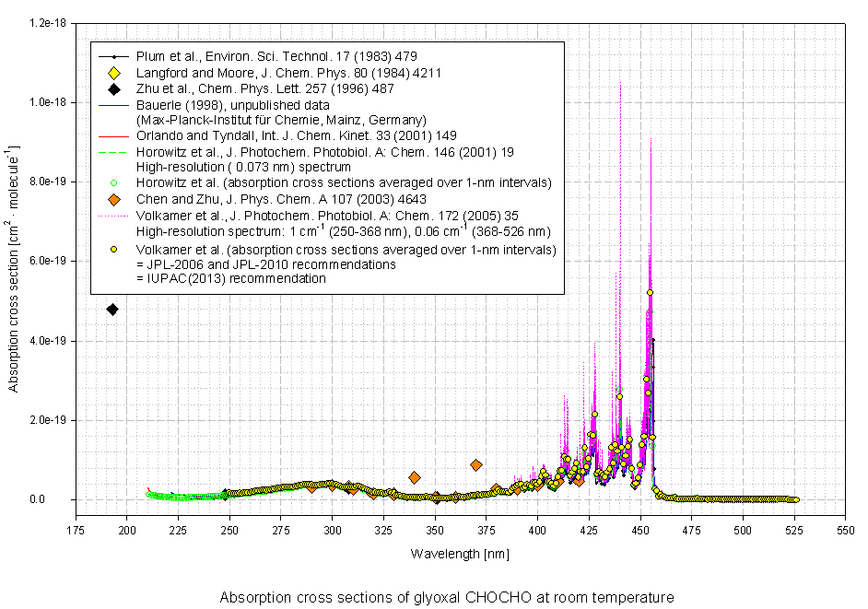Click the yellow diamond Langford and Moore legend marker
Image resolution: width=868 pixels, height=609 pixels.
pos(114,74)
